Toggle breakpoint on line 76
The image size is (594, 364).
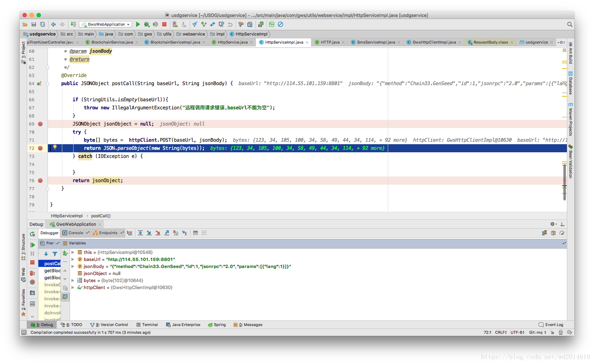pyautogui.click(x=40, y=180)
